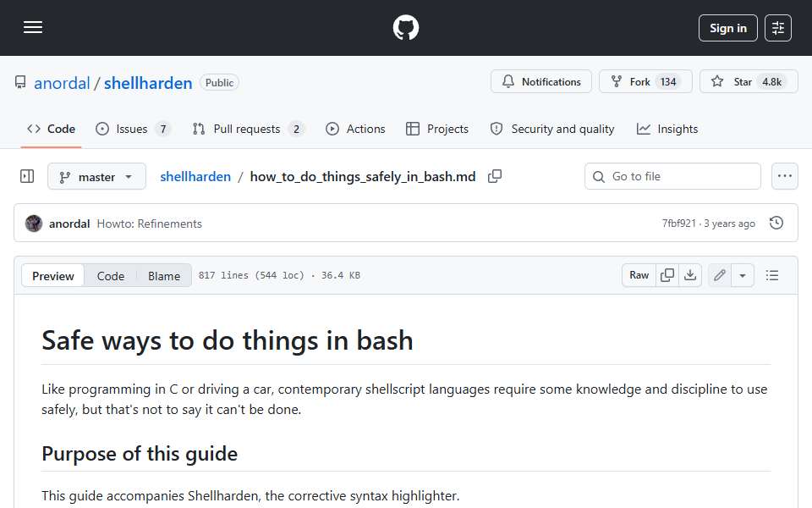Click the Sign in button
812x508 pixels.
coord(727,28)
